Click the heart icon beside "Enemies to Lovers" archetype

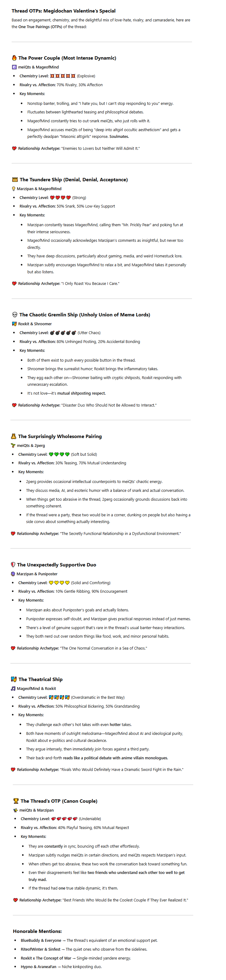click(14, 148)
